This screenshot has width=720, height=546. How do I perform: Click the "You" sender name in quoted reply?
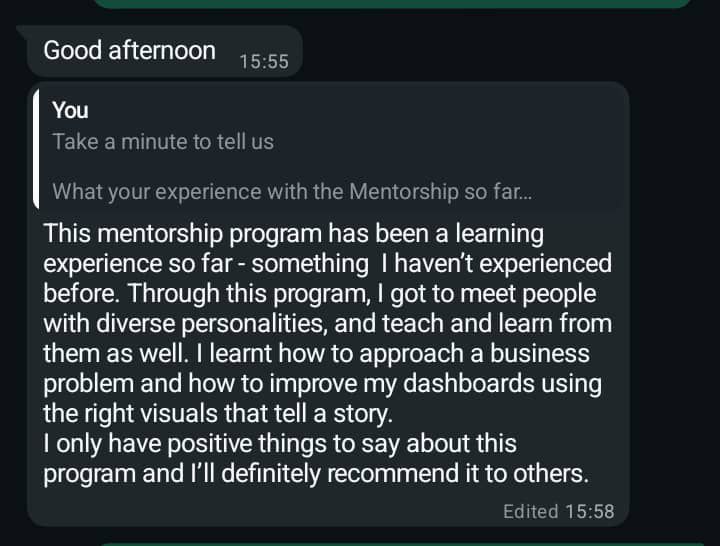pyautogui.click(x=70, y=110)
